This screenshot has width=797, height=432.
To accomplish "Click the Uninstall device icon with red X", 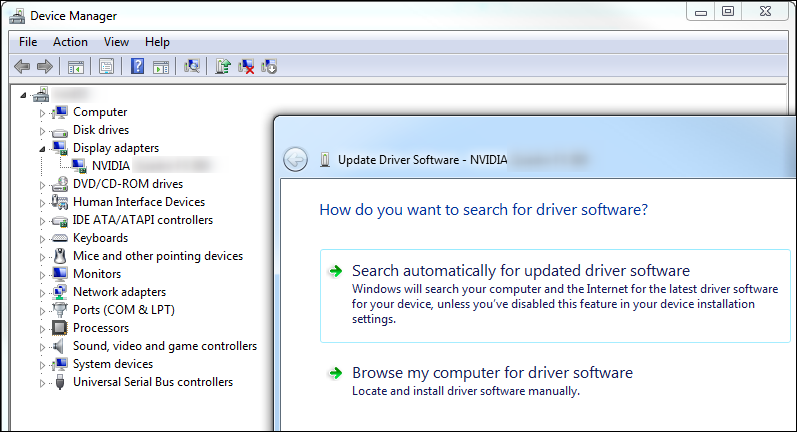I will click(246, 67).
